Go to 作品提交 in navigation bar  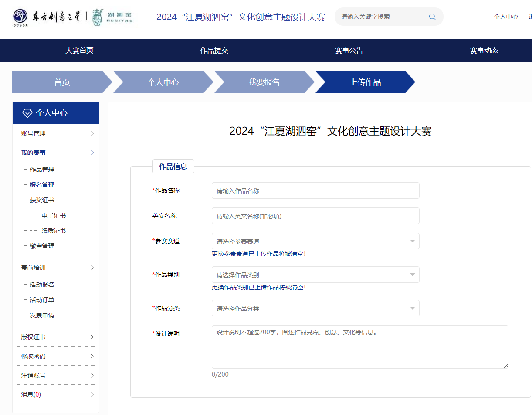(x=214, y=51)
